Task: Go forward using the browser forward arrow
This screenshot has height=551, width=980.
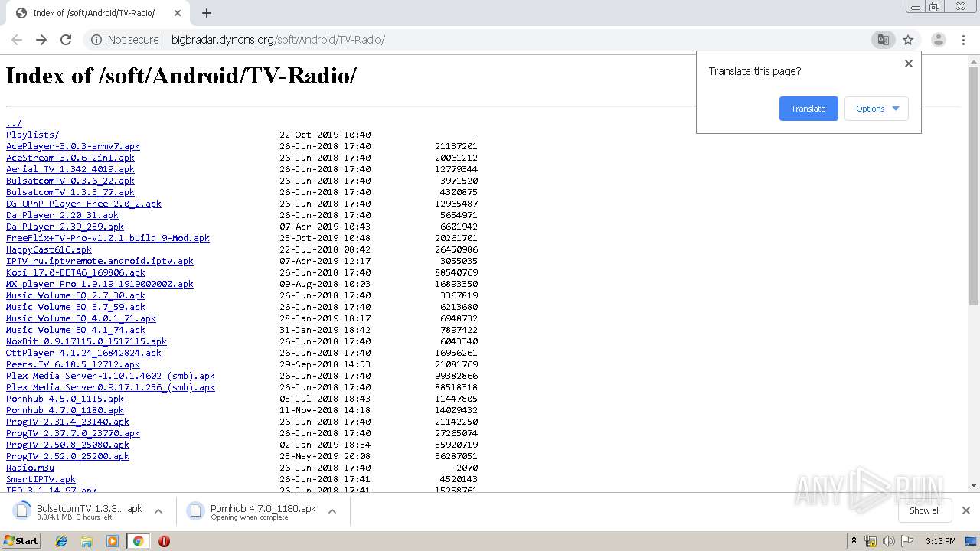Action: coord(41,40)
